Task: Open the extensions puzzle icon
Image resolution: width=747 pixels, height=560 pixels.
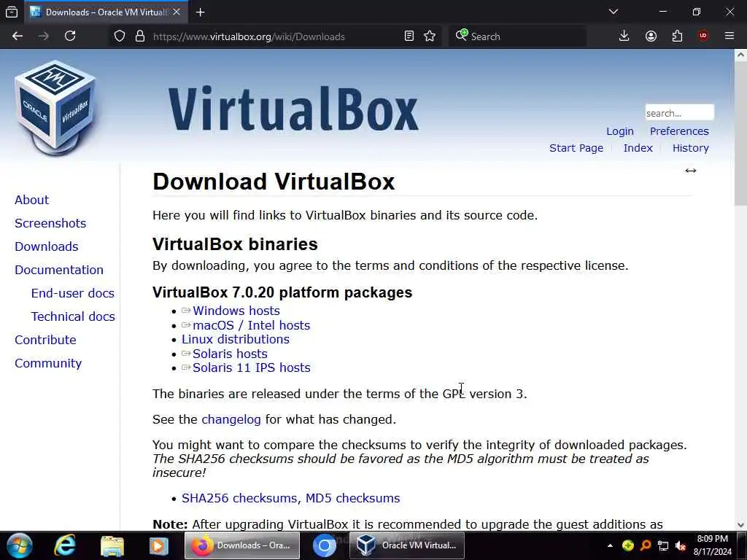Action: tap(677, 36)
